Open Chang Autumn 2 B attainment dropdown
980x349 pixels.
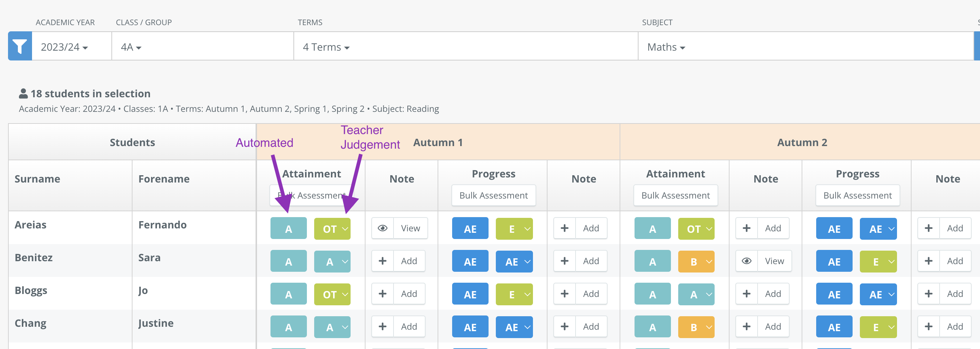click(x=696, y=326)
